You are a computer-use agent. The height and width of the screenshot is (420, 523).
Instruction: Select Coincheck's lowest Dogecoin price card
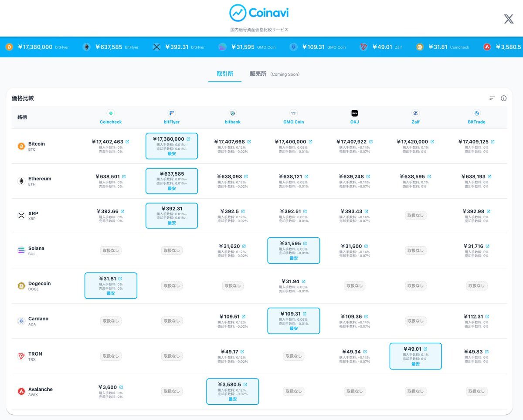111,286
